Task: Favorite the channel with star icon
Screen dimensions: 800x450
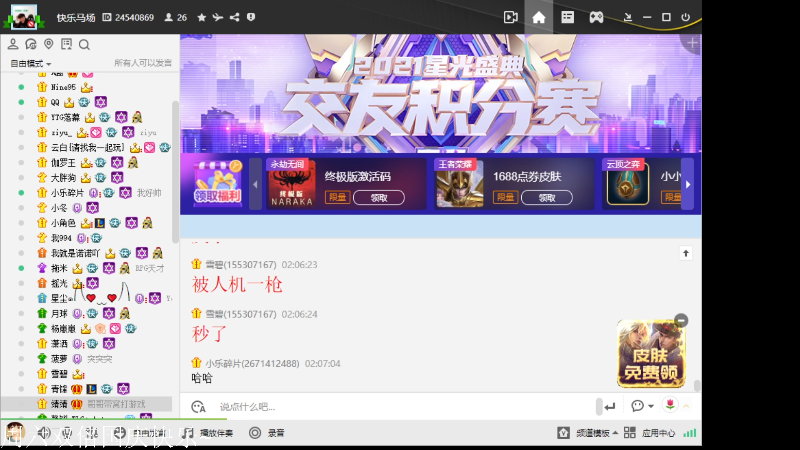Action: point(202,17)
